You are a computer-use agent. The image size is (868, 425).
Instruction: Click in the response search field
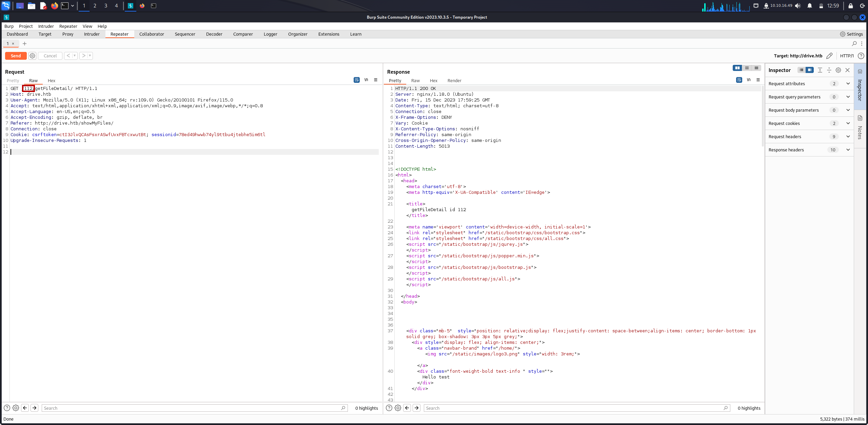[577, 408]
